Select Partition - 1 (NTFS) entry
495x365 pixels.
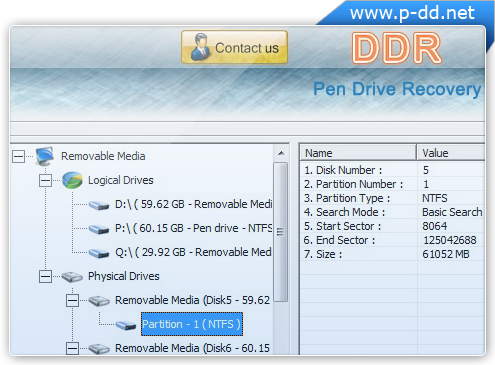(x=192, y=324)
